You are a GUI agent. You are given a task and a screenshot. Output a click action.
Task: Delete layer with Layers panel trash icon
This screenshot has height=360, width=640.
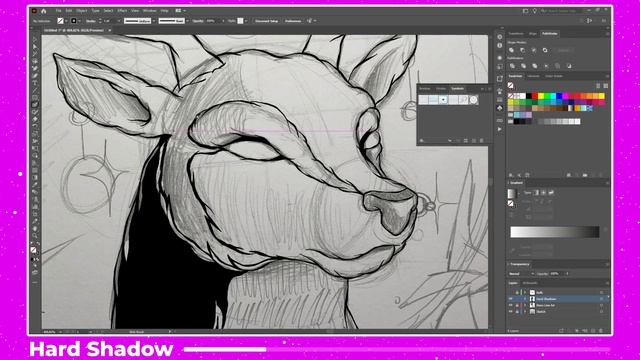coord(601,330)
